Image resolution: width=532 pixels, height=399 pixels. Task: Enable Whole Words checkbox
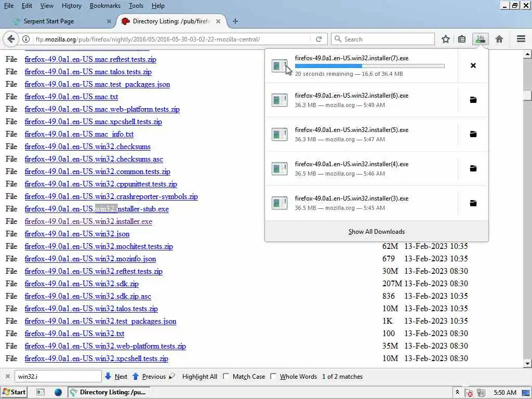[273, 376]
